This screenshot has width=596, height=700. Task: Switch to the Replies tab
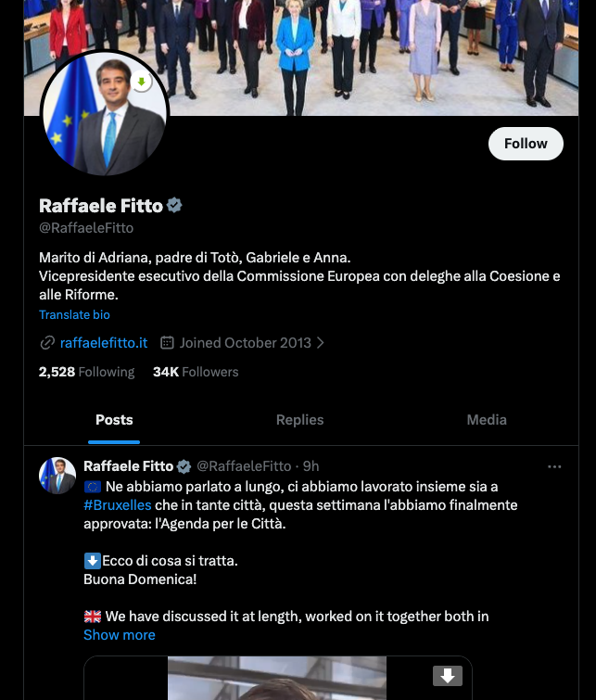click(x=299, y=420)
